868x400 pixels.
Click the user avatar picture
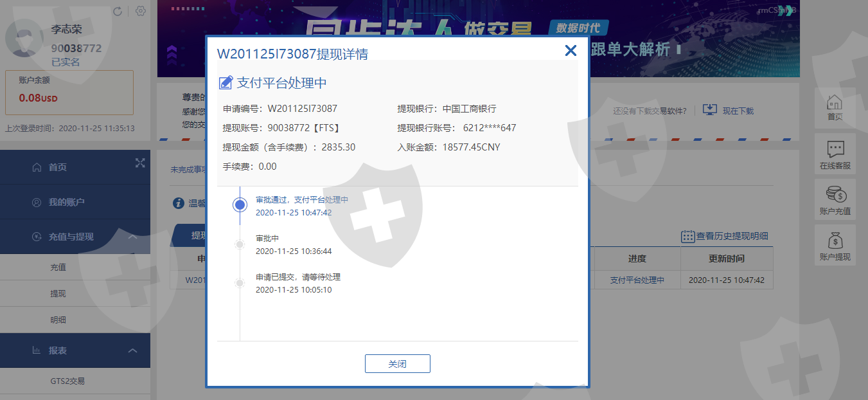24,39
